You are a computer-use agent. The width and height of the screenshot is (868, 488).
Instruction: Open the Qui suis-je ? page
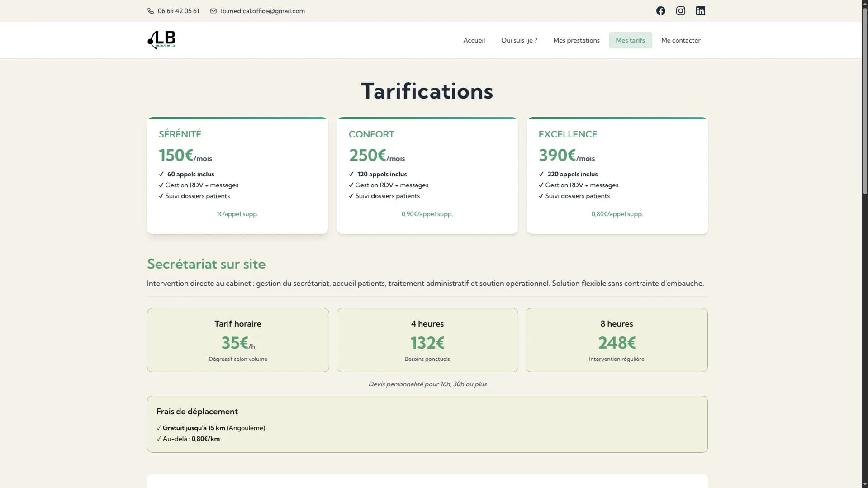[519, 40]
